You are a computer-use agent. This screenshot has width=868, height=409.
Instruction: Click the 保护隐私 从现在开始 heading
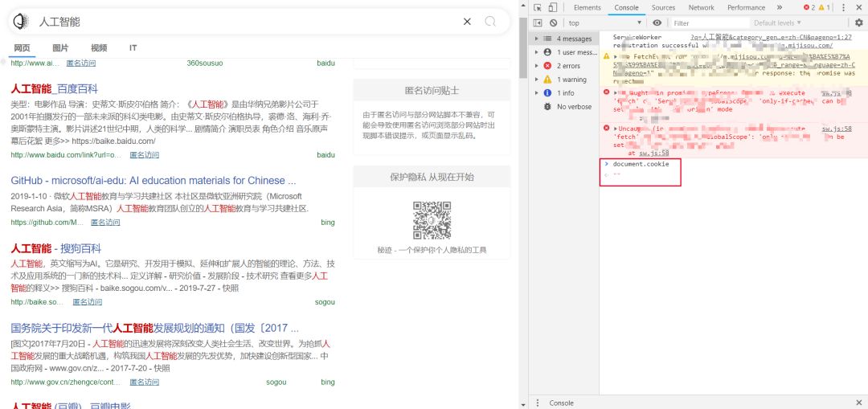(432, 177)
